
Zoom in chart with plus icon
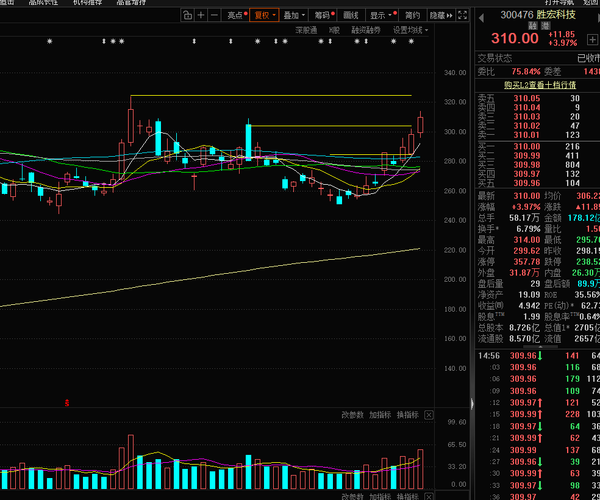pyautogui.click(x=201, y=15)
